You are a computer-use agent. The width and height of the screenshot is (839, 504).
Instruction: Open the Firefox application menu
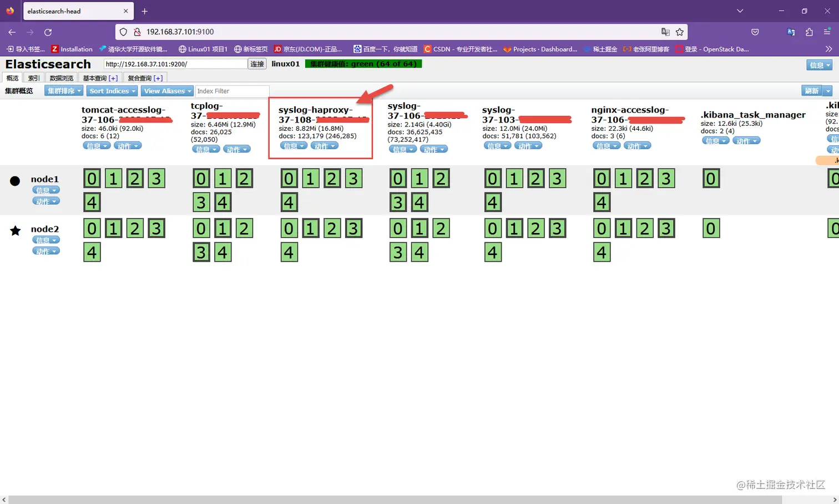[827, 32]
